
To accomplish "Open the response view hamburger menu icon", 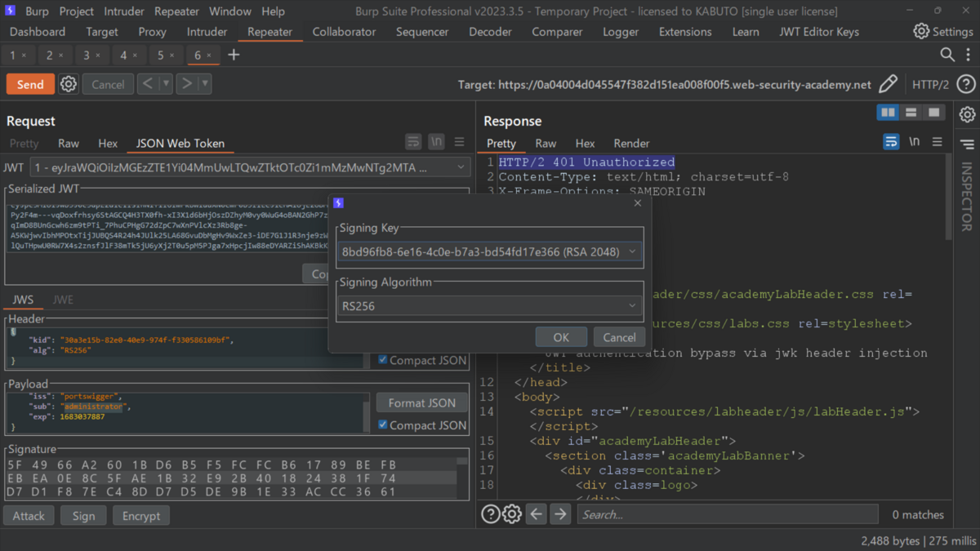I will point(938,141).
